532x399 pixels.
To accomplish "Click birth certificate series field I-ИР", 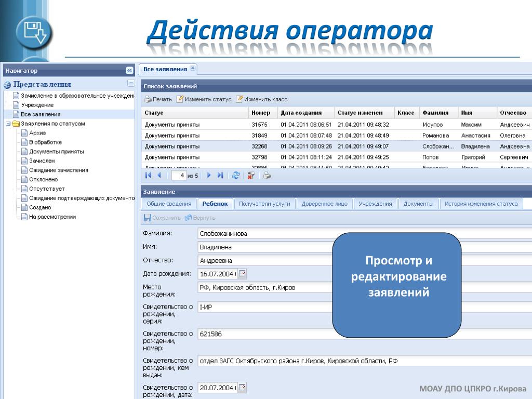I will pos(365,307).
